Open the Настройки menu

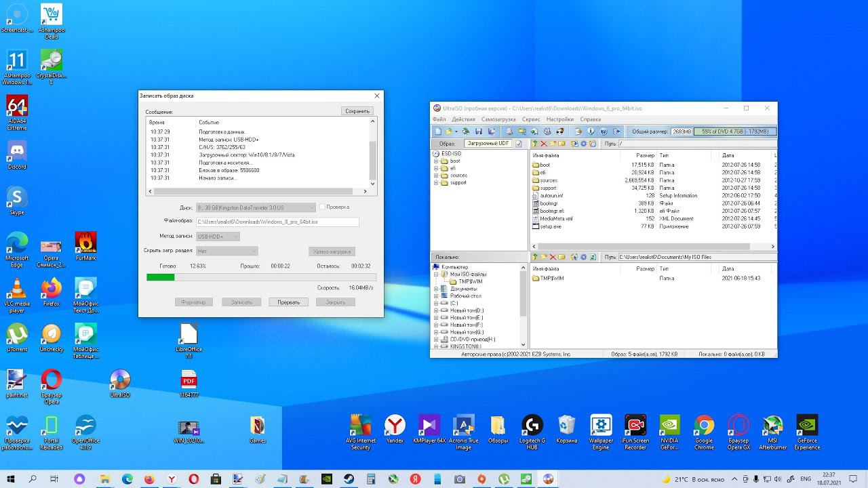559,119
